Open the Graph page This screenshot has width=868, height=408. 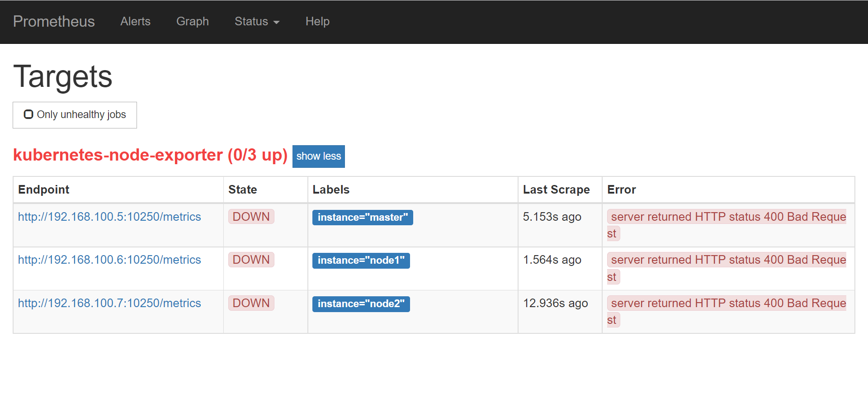point(193,21)
